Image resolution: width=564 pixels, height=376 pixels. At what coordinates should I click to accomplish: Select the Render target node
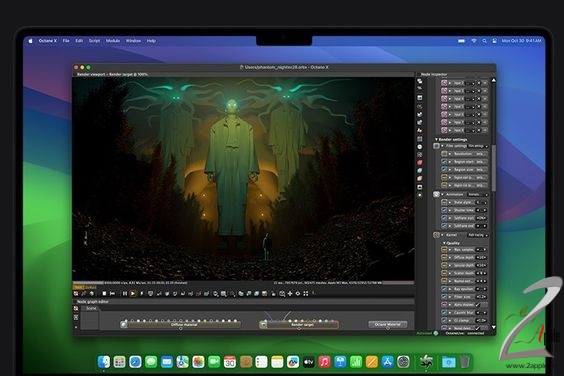299,325
